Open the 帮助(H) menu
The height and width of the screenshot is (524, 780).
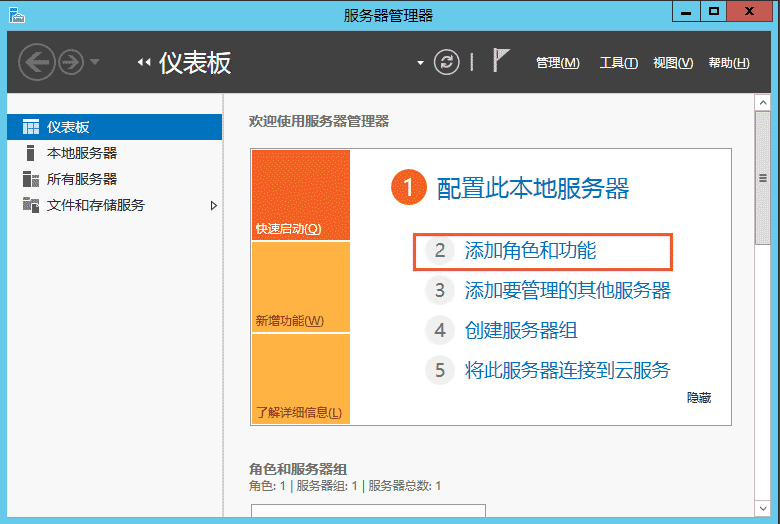point(728,63)
